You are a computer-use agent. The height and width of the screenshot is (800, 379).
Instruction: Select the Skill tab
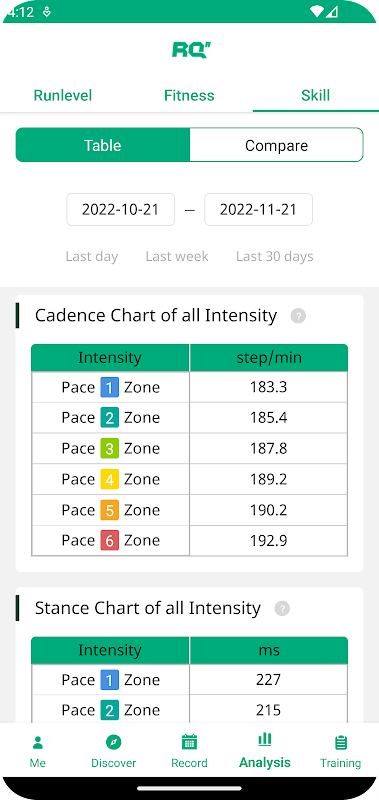(316, 95)
